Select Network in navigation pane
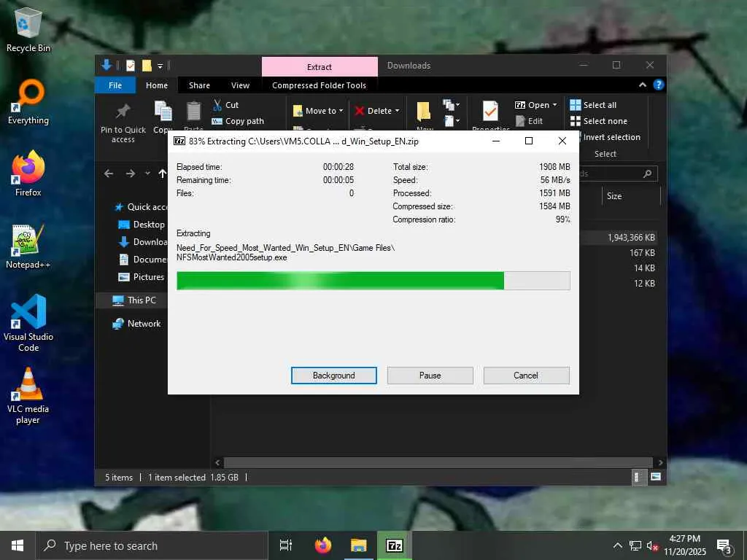This screenshot has height=560, width=747. 136,323
